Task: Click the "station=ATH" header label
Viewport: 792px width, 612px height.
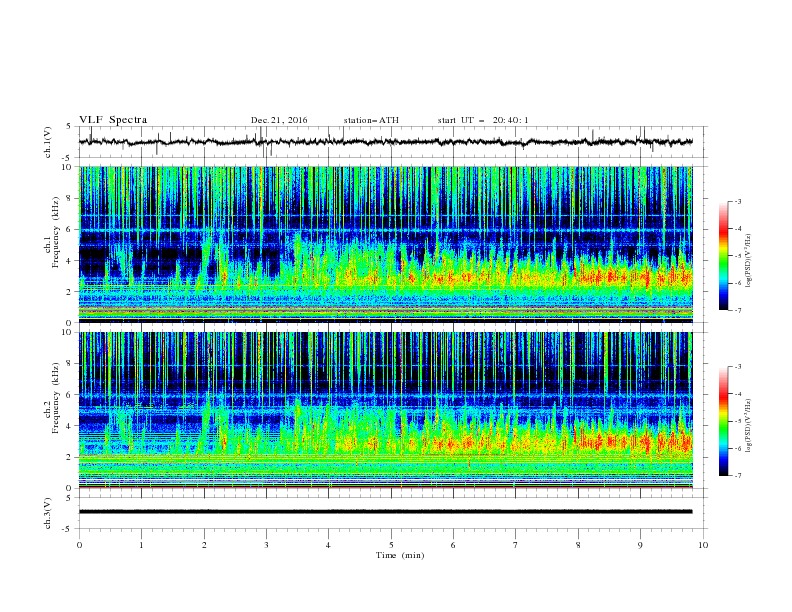Action: click(371, 120)
